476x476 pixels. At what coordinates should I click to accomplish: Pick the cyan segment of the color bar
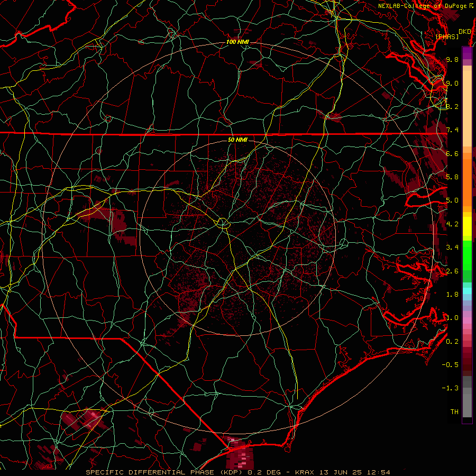467,290
